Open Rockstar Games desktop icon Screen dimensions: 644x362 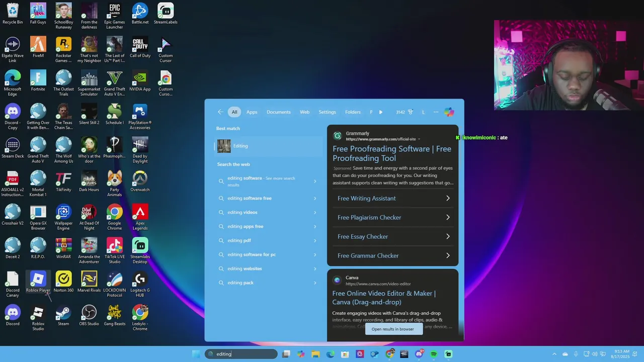point(63,49)
